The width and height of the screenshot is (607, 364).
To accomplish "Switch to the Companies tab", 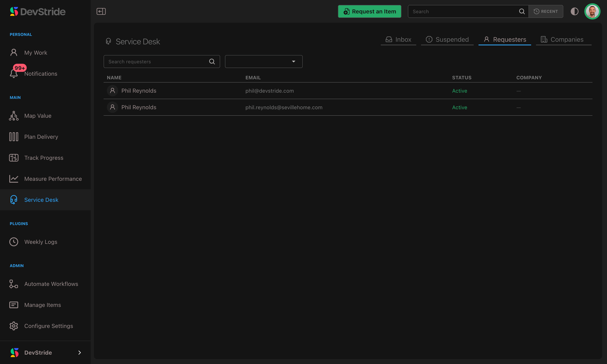I will pos(564,39).
